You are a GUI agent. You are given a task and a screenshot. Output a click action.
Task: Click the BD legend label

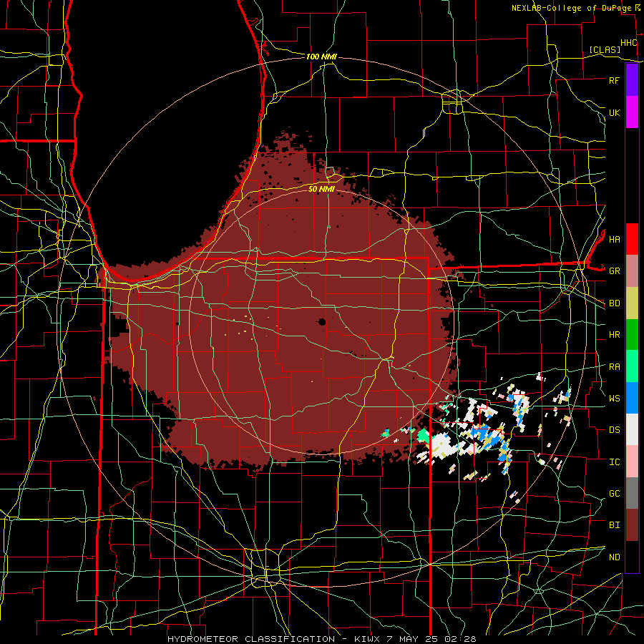(x=614, y=303)
